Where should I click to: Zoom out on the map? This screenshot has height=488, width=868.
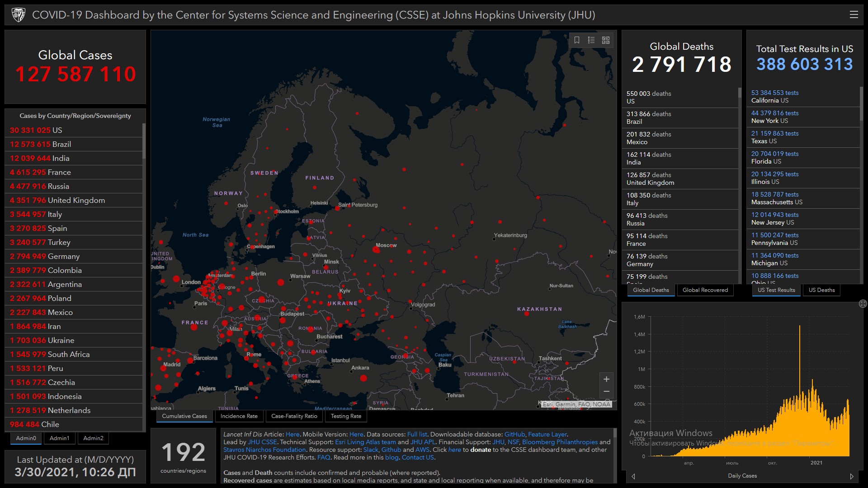606,391
